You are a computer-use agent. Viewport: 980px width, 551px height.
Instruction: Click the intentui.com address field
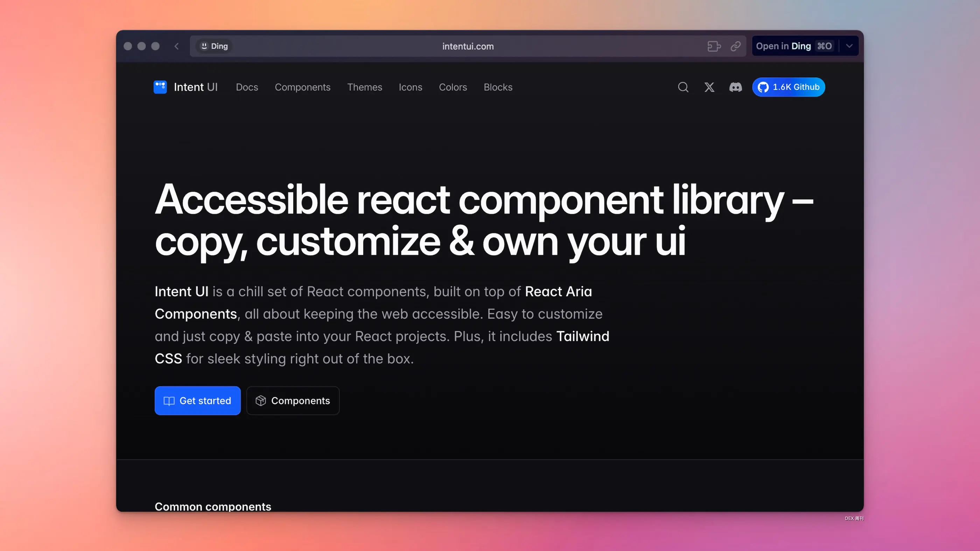468,46
